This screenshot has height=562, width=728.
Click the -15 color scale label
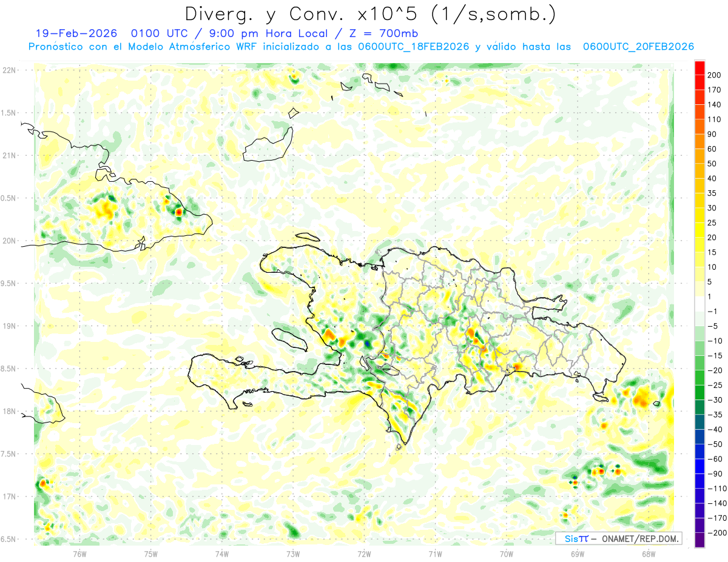point(715,356)
